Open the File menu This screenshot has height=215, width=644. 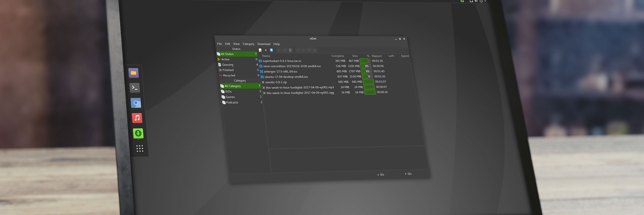(219, 44)
